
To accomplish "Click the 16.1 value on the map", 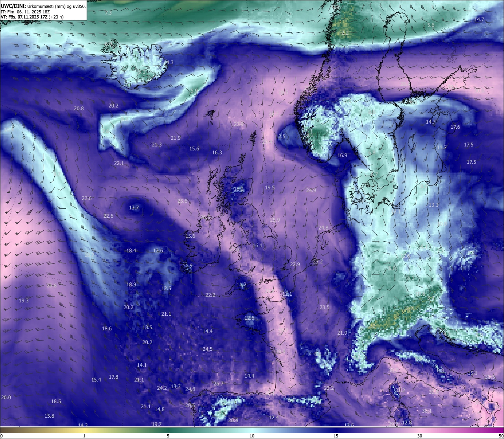I will (258, 246).
